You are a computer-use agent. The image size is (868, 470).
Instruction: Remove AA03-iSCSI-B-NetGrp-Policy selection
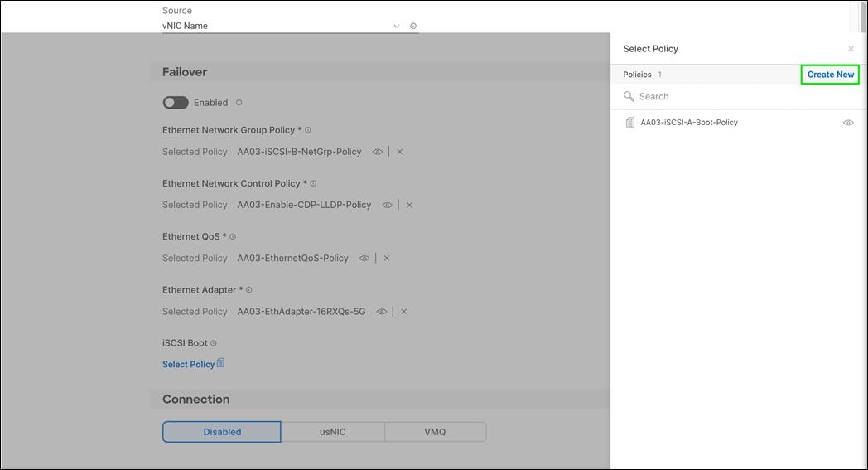point(400,152)
